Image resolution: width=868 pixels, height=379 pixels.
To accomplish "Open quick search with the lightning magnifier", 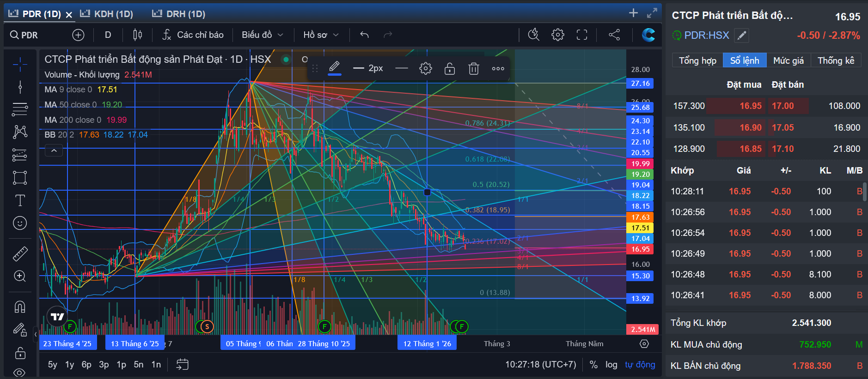I will [x=534, y=35].
